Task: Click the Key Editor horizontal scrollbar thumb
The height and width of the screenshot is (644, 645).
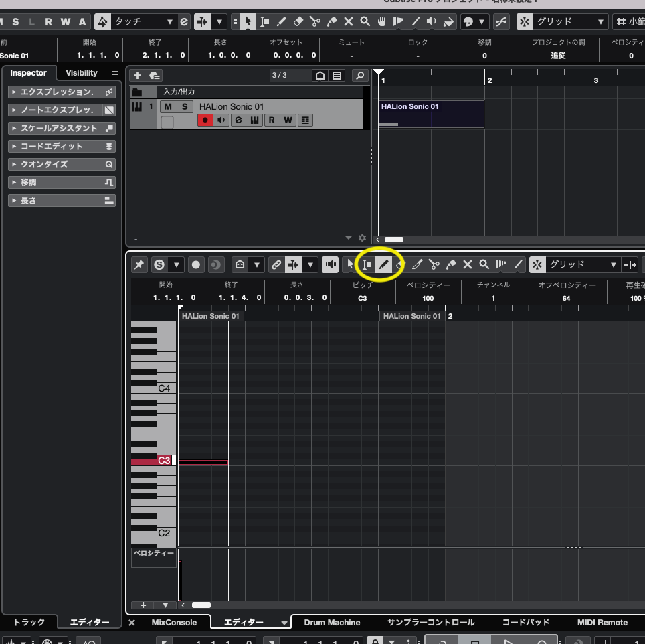Action: coord(201,605)
